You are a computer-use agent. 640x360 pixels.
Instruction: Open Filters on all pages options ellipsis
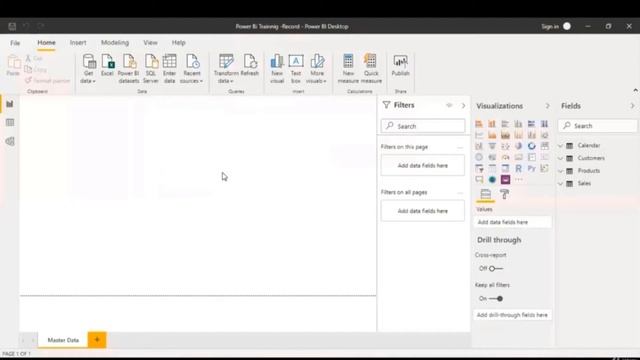(460, 192)
